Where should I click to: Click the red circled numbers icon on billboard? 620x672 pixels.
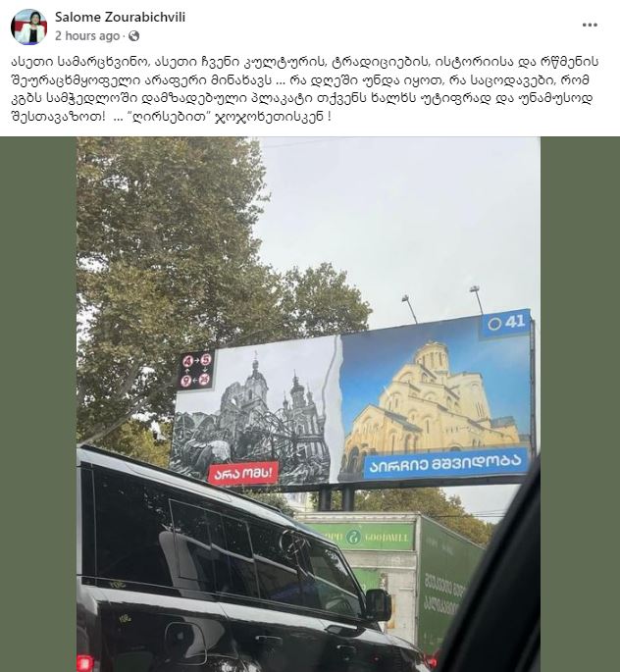point(195,370)
